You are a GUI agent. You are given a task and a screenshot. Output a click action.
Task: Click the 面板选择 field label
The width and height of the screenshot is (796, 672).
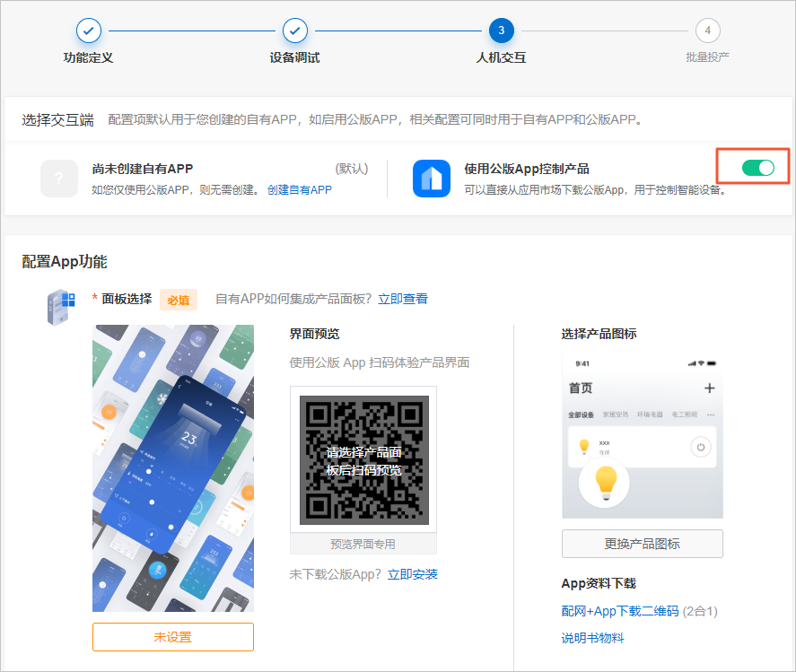127,299
